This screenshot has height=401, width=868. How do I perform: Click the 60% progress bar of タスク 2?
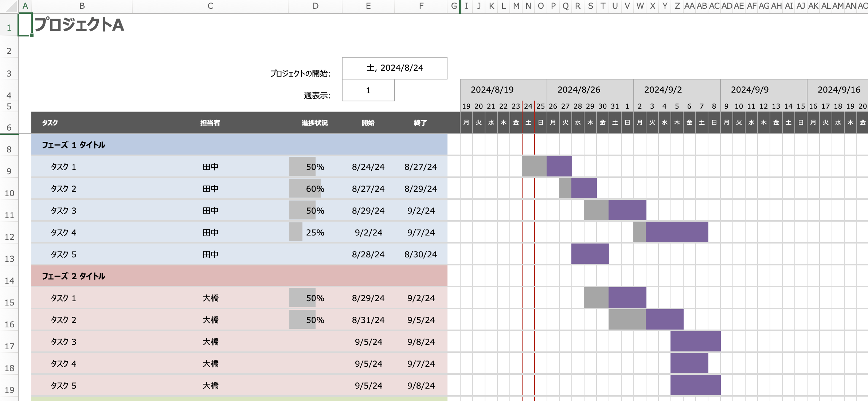305,188
